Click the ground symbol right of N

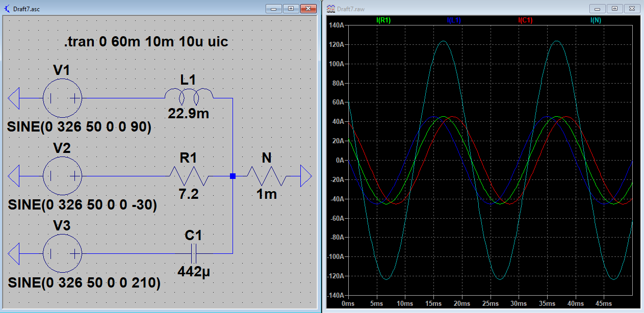pyautogui.click(x=306, y=176)
